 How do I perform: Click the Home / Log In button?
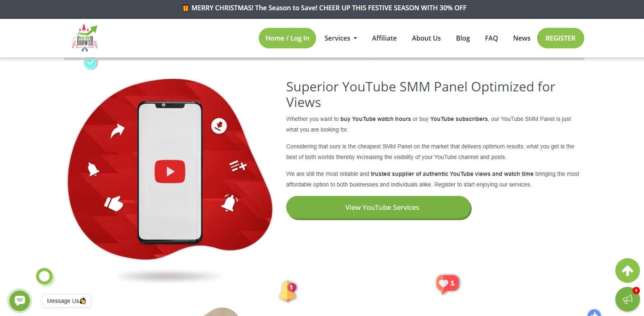[287, 38]
